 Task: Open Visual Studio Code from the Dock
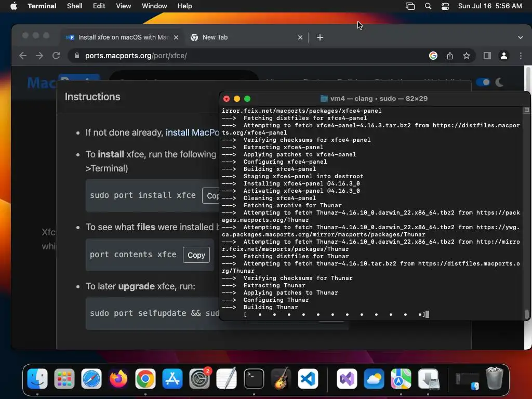pyautogui.click(x=308, y=379)
